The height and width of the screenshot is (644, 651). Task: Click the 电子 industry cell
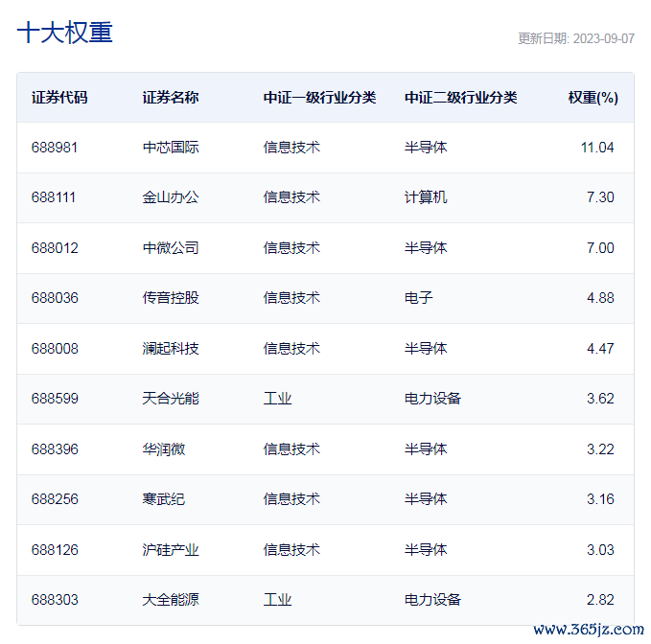pos(418,298)
